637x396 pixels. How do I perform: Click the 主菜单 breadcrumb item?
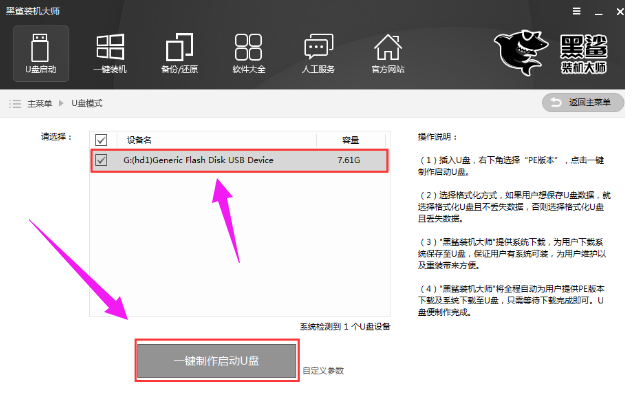tap(40, 104)
